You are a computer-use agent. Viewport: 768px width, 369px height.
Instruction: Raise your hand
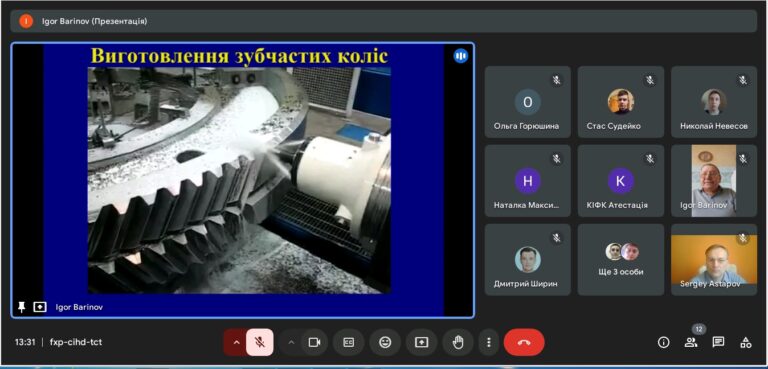click(458, 343)
